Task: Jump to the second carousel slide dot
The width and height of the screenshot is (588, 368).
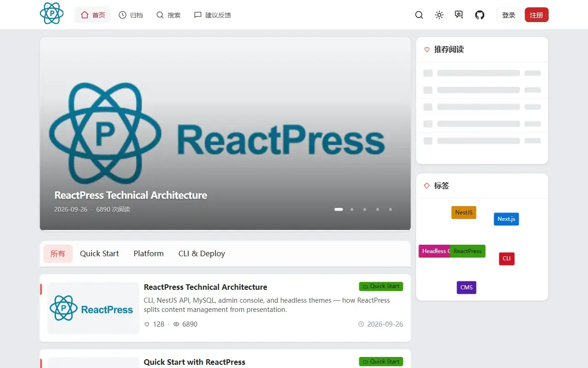Action: pyautogui.click(x=352, y=209)
